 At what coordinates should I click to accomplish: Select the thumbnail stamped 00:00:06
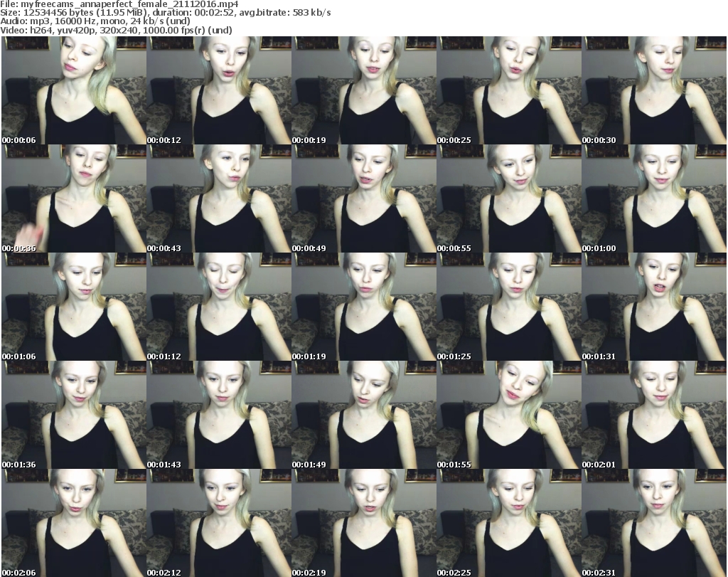click(x=74, y=90)
